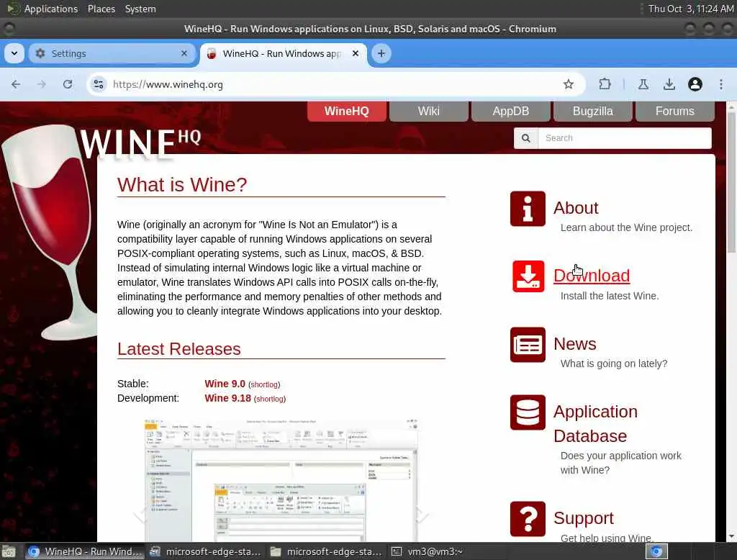The height and width of the screenshot is (560, 737).
Task: Reload the WineHQ page
Action: click(x=68, y=85)
